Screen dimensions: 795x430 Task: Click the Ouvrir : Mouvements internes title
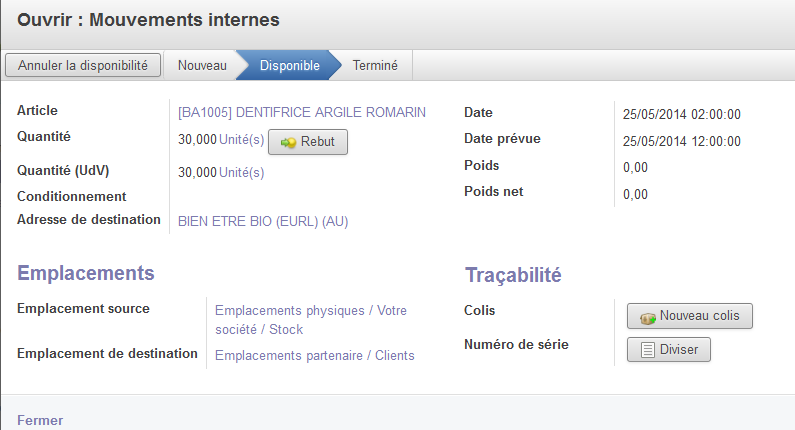(x=148, y=20)
